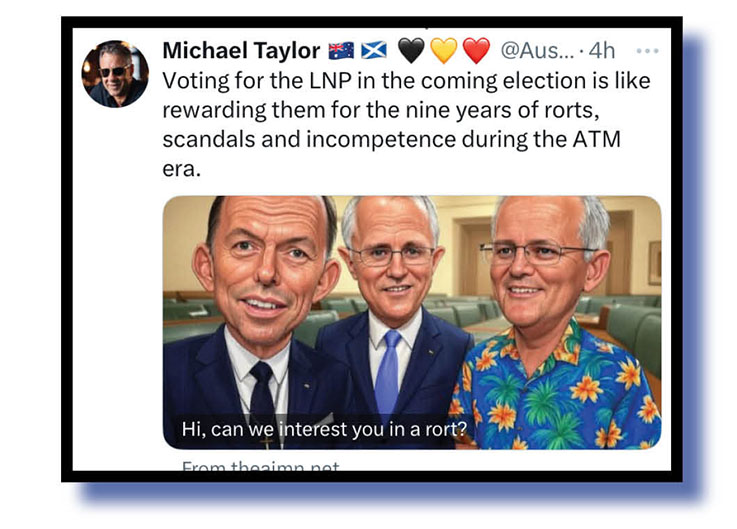The image size is (737, 529).
Task: Open the @Aus... account handle
Action: point(537,50)
